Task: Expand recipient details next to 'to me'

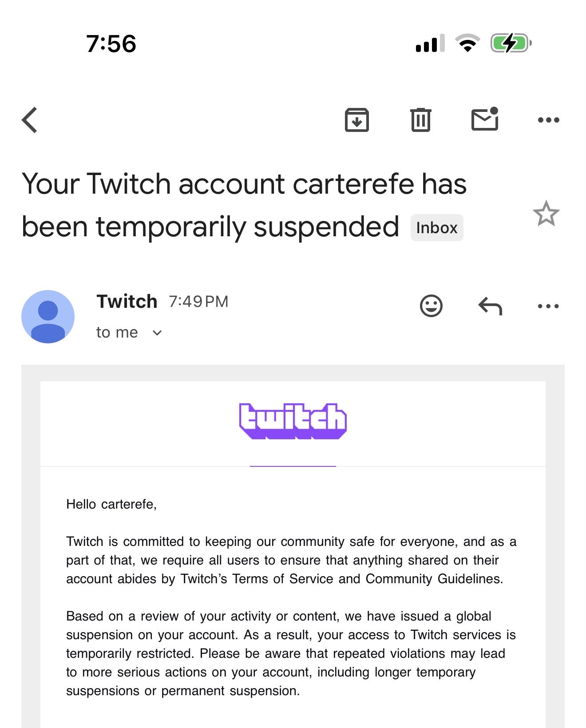Action: pos(157,333)
